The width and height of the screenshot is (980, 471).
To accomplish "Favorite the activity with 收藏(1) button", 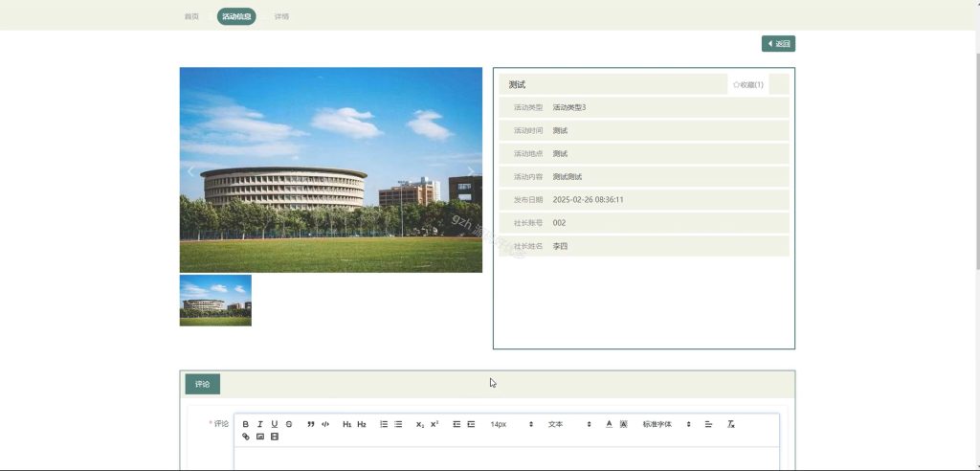I will click(x=748, y=84).
